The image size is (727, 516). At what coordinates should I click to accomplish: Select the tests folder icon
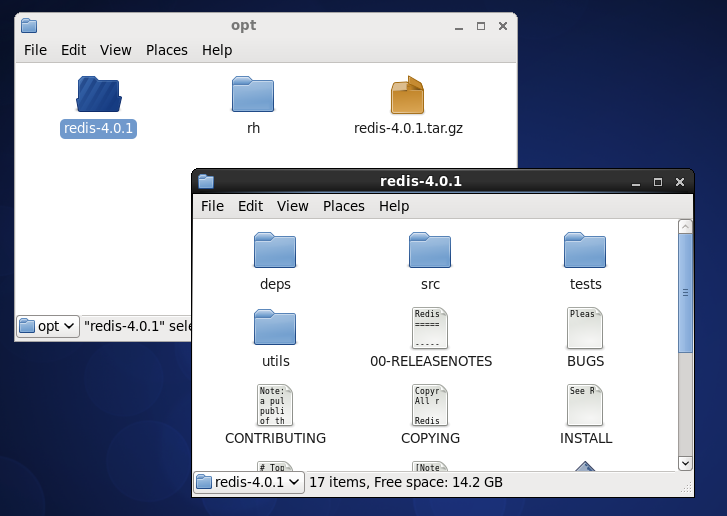pyautogui.click(x=585, y=250)
